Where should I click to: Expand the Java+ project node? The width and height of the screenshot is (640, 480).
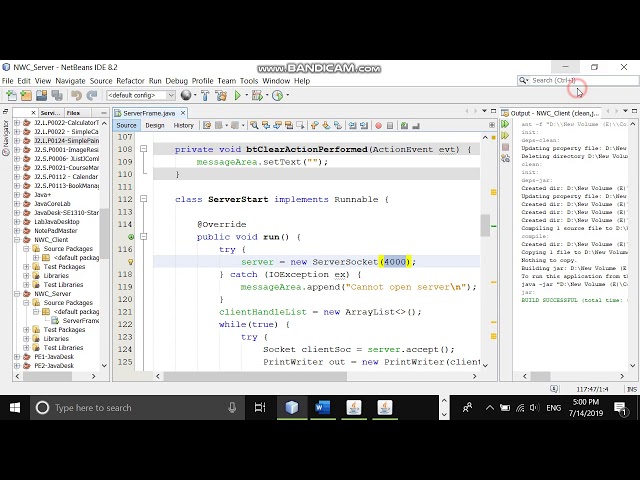click(17, 195)
